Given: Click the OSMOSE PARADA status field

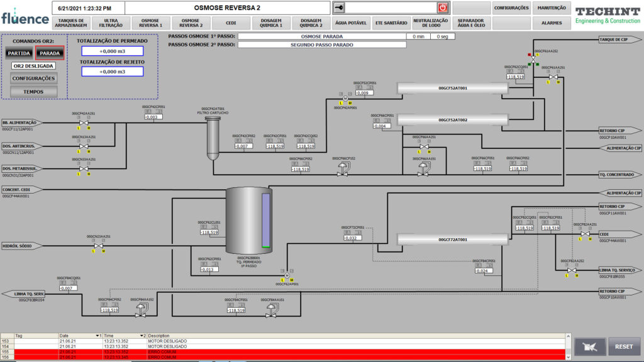Looking at the screenshot, I should pyautogui.click(x=322, y=36).
